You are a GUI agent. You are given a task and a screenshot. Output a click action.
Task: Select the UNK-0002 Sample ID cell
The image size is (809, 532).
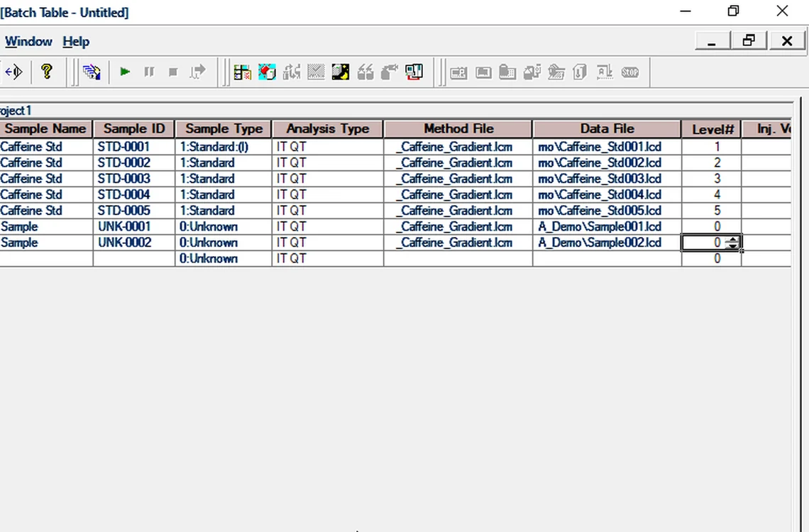click(134, 243)
